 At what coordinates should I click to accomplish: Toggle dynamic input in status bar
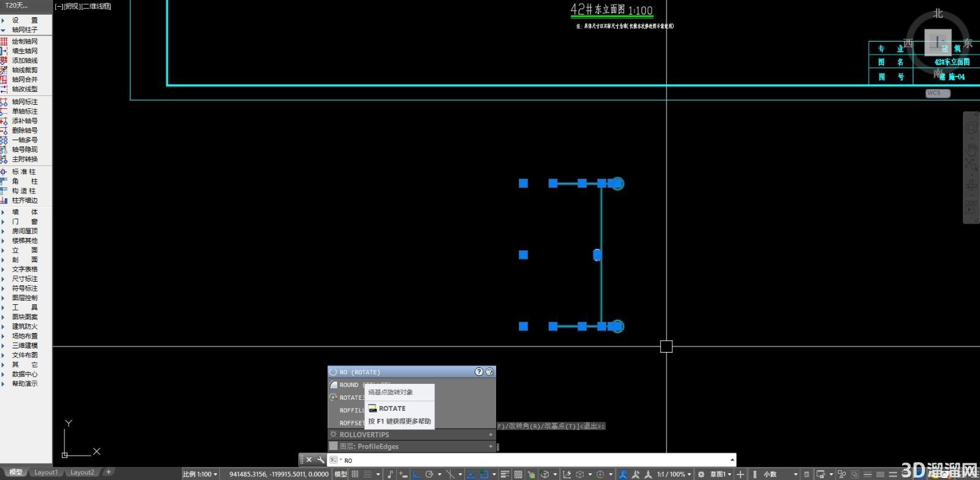(x=403, y=474)
